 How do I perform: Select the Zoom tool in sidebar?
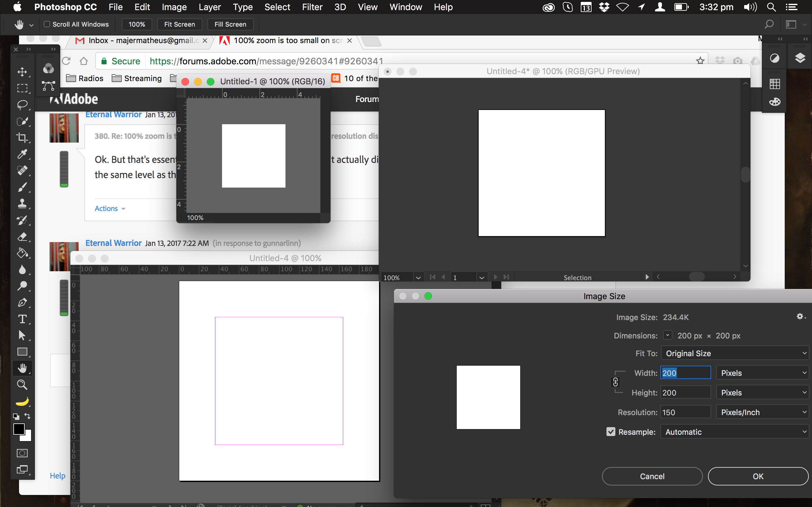point(22,385)
